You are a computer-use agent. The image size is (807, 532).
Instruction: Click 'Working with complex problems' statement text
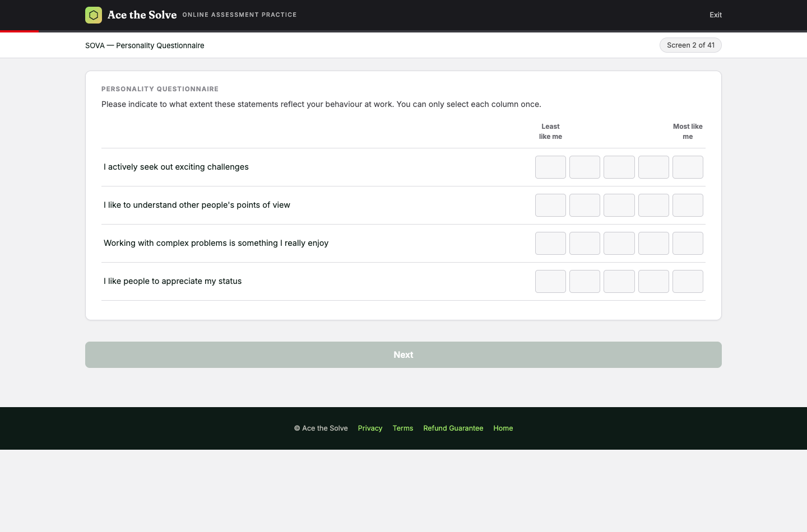pos(216,243)
